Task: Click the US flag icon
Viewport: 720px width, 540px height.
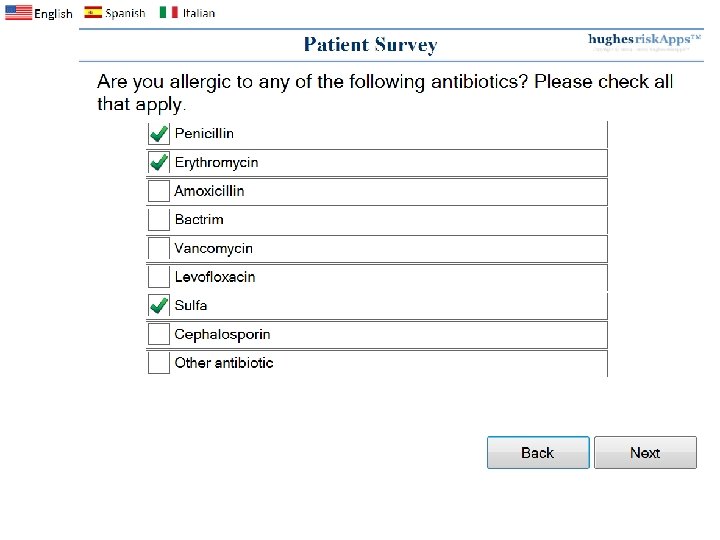Action: [x=18, y=13]
